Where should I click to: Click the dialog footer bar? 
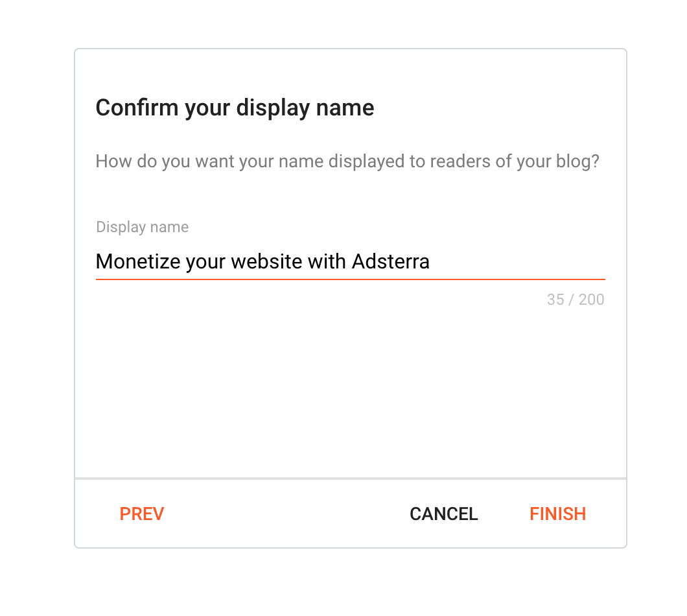tap(350, 512)
